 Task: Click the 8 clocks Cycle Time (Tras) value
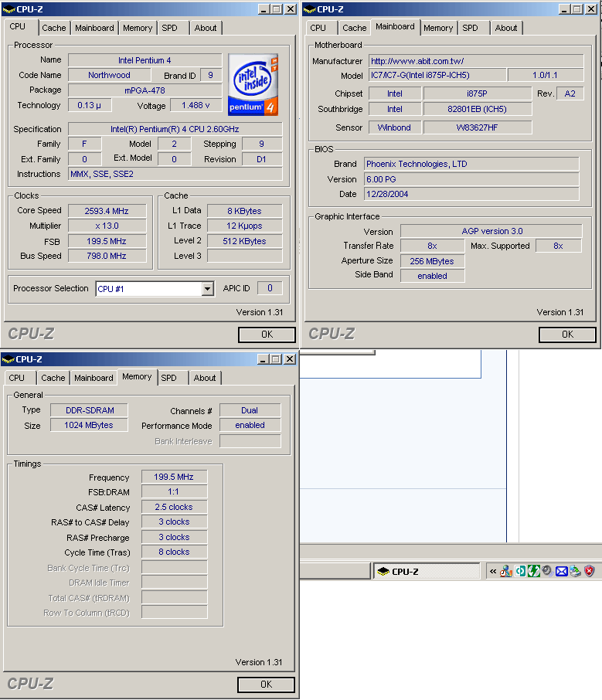point(174,552)
